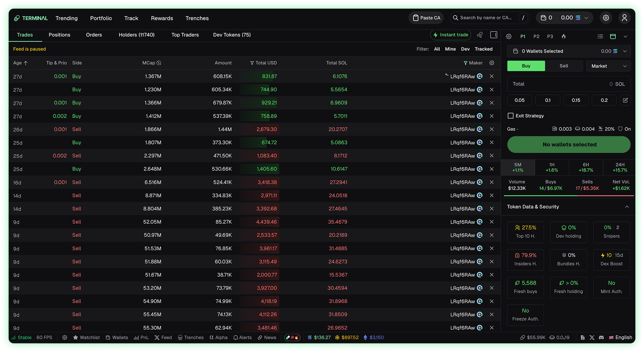The height and width of the screenshot is (352, 644).
Task: Click the Instant trade button
Action: click(450, 35)
